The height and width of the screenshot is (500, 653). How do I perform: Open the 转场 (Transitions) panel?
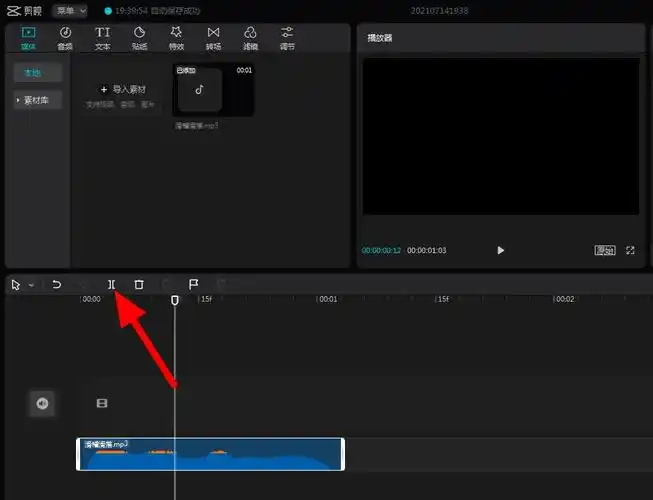click(x=213, y=38)
